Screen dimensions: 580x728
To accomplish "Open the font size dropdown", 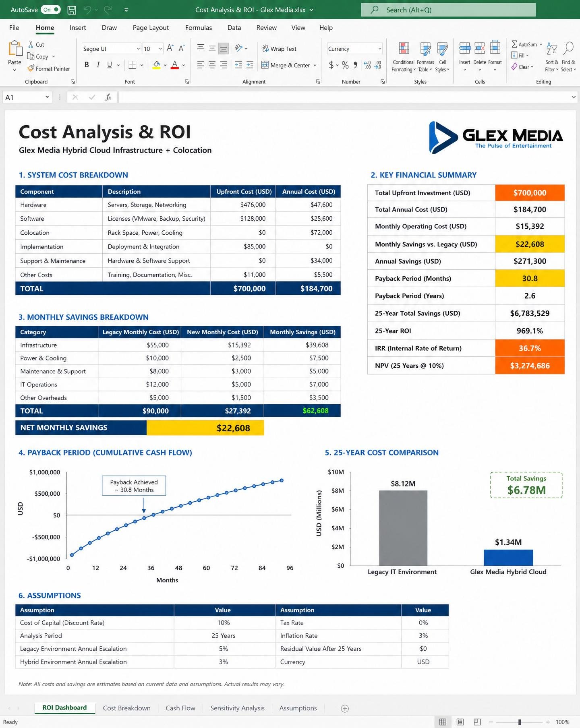I will 160,49.
